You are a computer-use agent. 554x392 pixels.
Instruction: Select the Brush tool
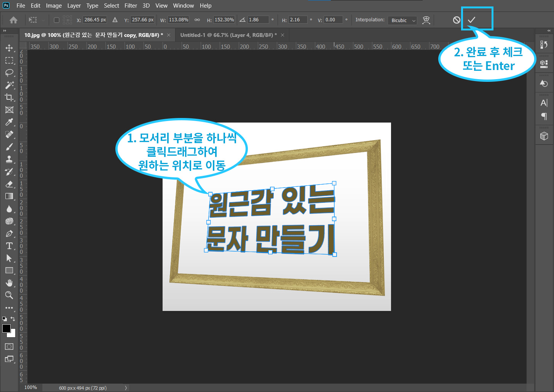pos(9,147)
